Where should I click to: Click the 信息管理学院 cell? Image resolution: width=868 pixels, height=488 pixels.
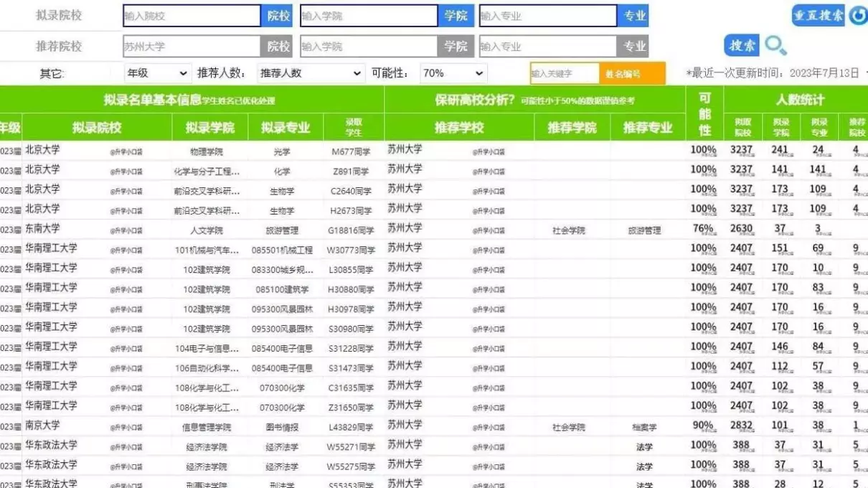(207, 428)
